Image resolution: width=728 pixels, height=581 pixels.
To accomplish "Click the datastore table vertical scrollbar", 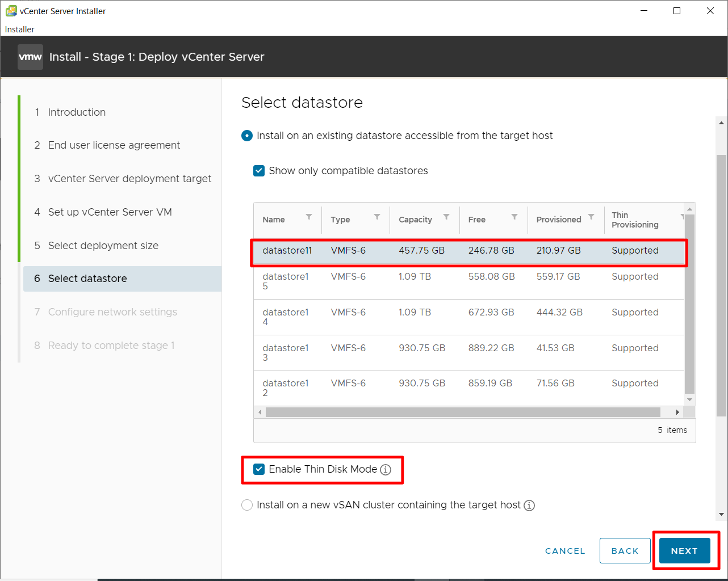I will coord(690,304).
